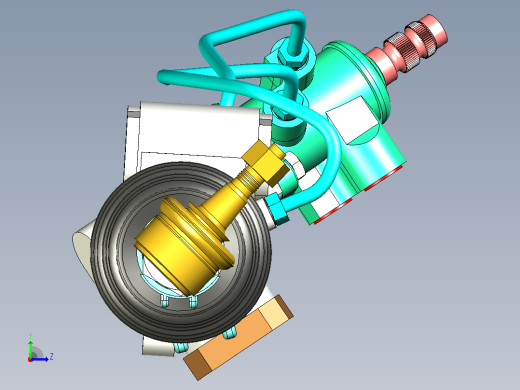Select the cyan hex fitting at tube end
520x390 pixels.
click(277, 209)
